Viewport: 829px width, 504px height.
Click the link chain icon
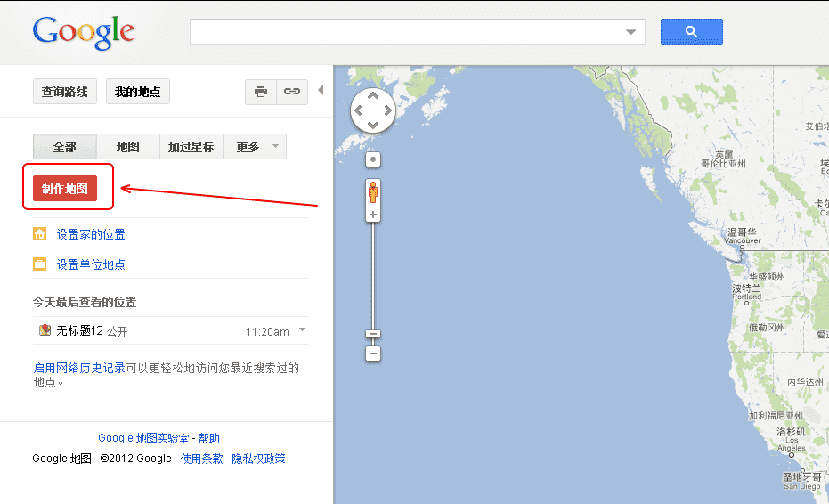click(x=292, y=92)
